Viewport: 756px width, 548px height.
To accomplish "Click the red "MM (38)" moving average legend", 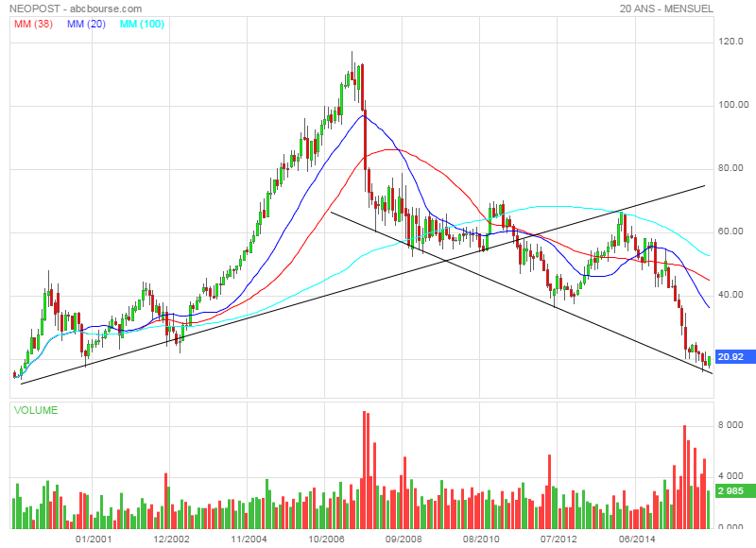I will click(x=33, y=24).
